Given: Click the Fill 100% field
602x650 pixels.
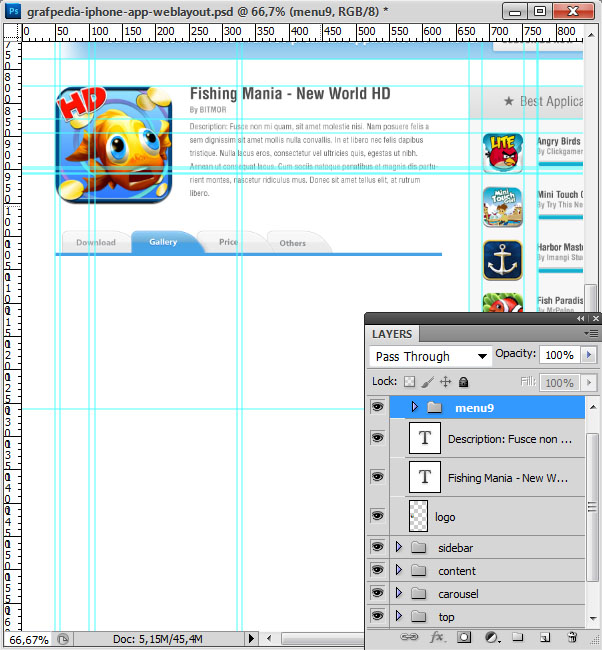Looking at the screenshot, I should pos(560,383).
